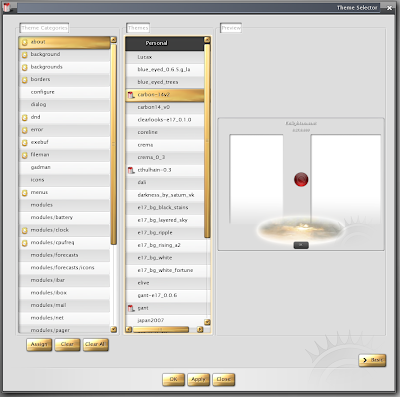Select the blue_eyed_0.6.5.g_la theme
The image size is (400, 397).
(x=165, y=70)
